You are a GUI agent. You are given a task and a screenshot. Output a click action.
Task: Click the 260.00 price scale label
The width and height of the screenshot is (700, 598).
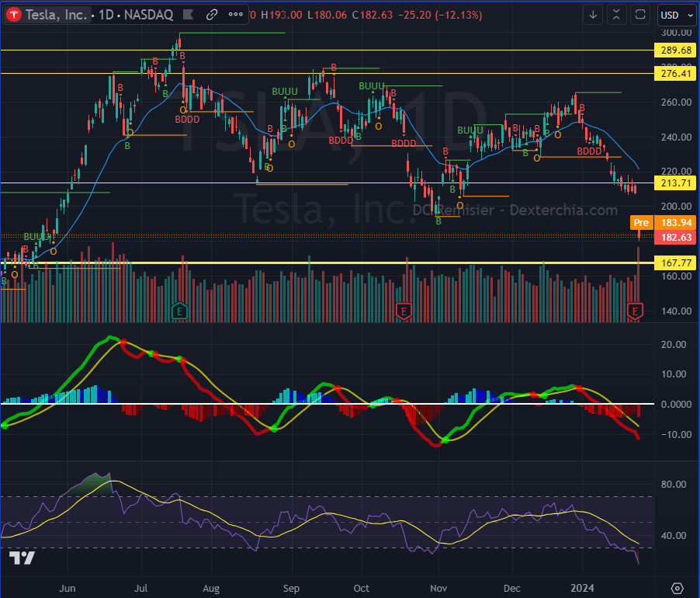coord(677,103)
